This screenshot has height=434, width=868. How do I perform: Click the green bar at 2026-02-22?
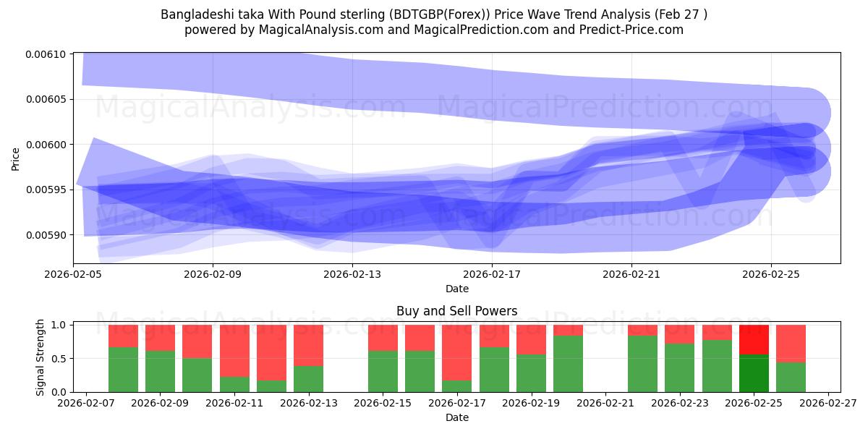[642, 364]
